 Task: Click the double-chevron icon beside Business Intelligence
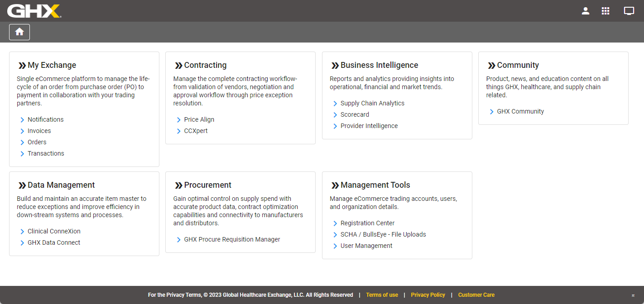[335, 66]
